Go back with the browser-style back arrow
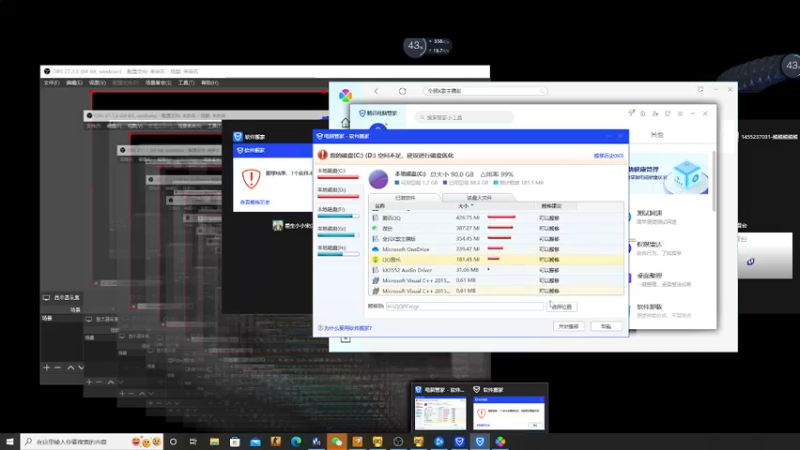 [376, 91]
